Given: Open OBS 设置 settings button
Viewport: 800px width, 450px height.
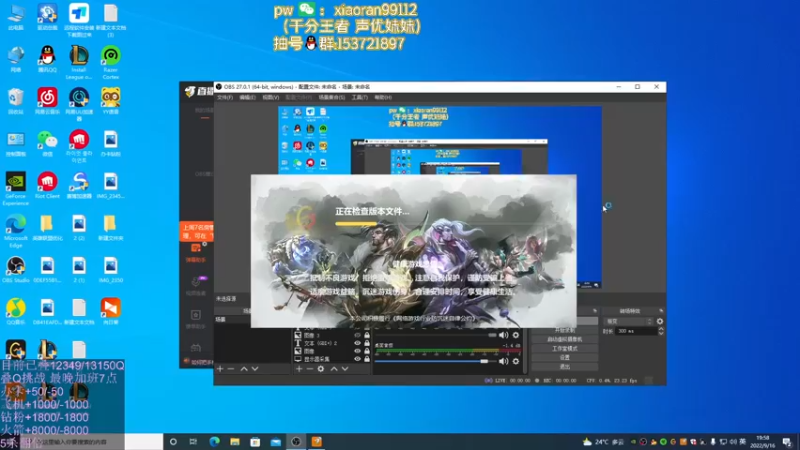Looking at the screenshot, I should 565,358.
